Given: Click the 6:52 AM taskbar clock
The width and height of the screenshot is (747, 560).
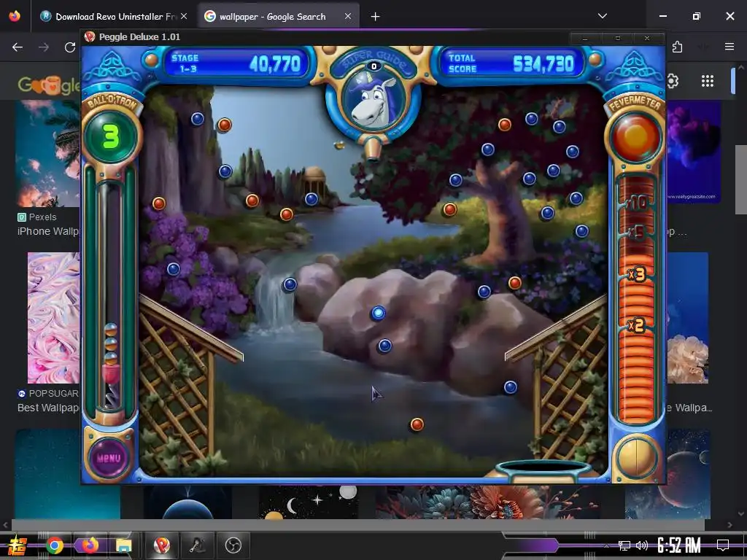Looking at the screenshot, I should point(679,545).
